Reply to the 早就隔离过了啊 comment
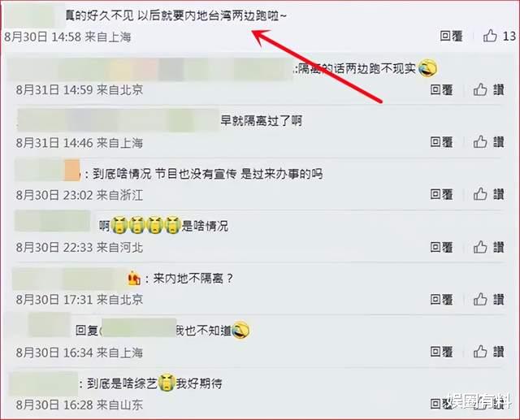This screenshot has height=420, width=520. (441, 142)
